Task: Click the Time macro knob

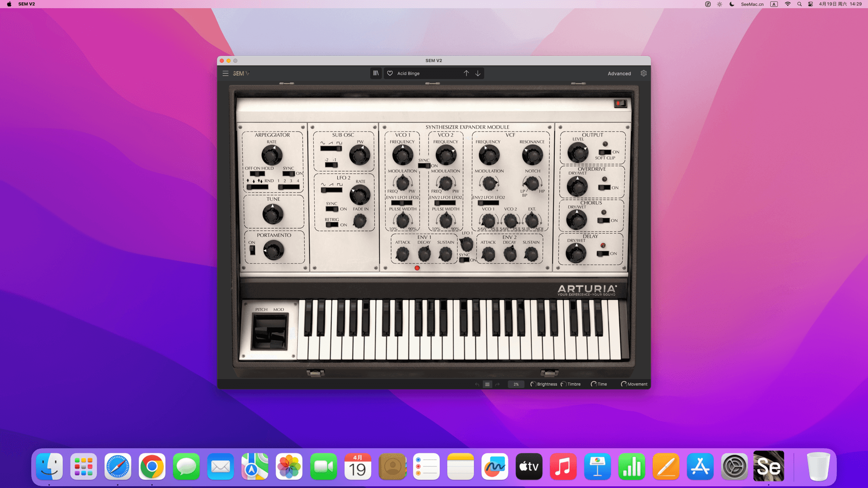Action: 594,384
